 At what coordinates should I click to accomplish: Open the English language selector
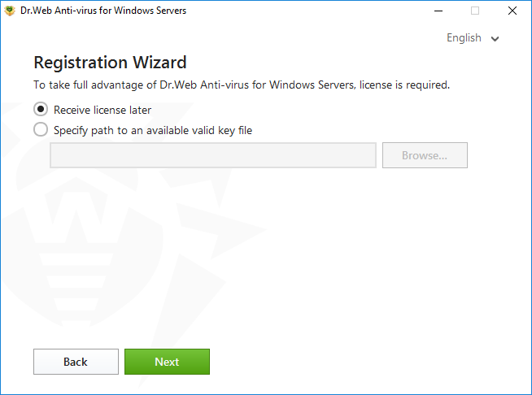(473, 37)
